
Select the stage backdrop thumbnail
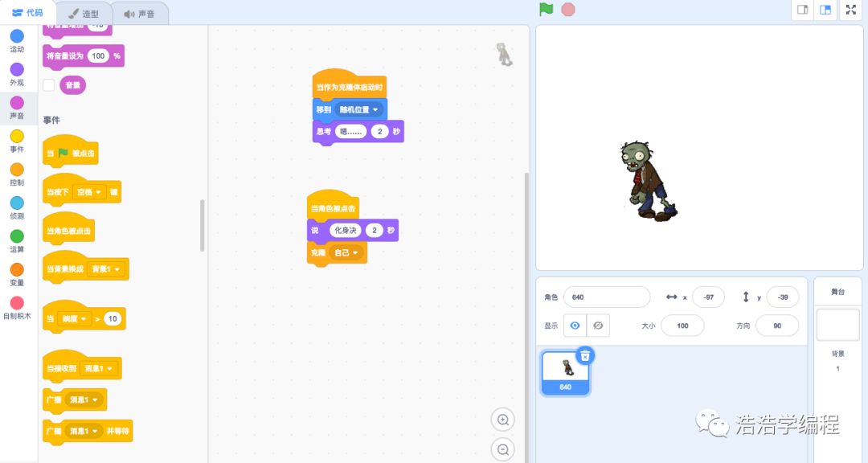coord(837,325)
